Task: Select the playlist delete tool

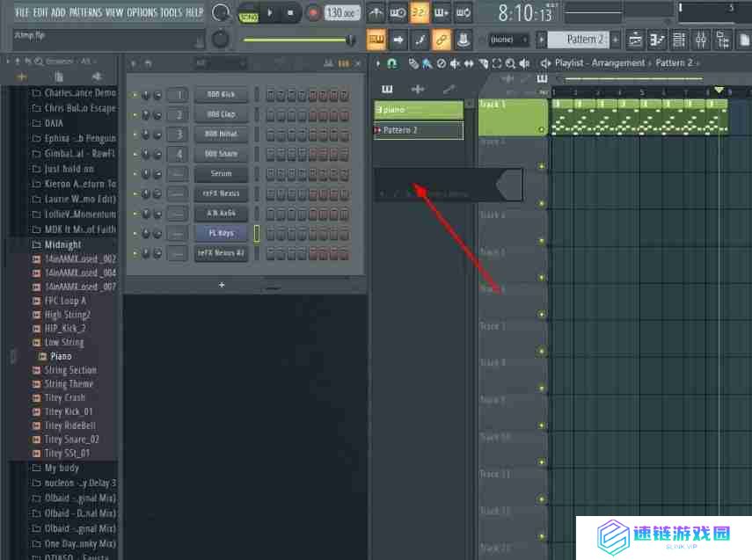Action: tap(442, 62)
